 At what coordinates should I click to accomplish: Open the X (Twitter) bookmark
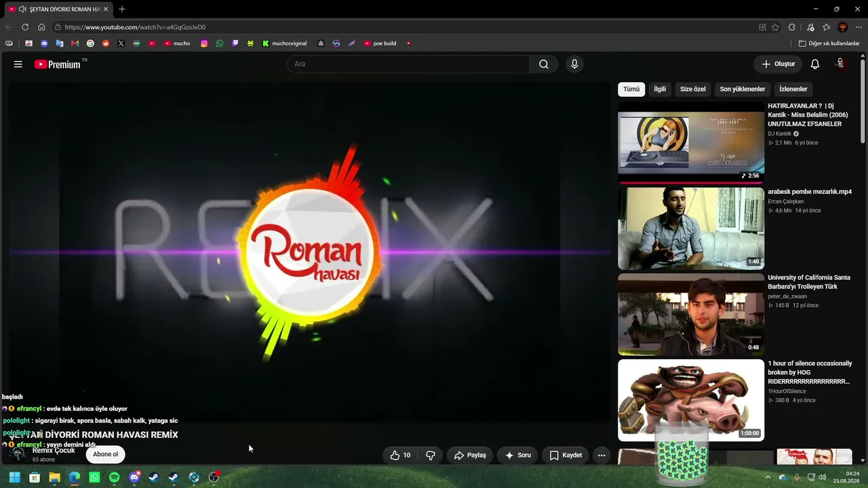click(x=121, y=43)
